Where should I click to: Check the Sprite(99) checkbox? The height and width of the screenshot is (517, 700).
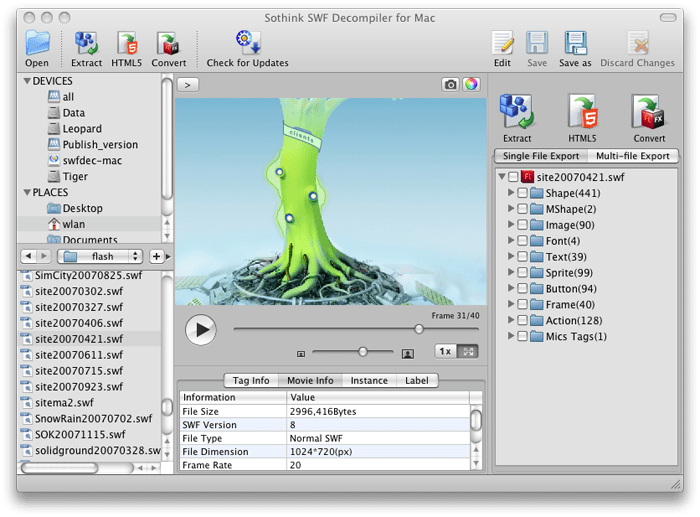[x=522, y=273]
